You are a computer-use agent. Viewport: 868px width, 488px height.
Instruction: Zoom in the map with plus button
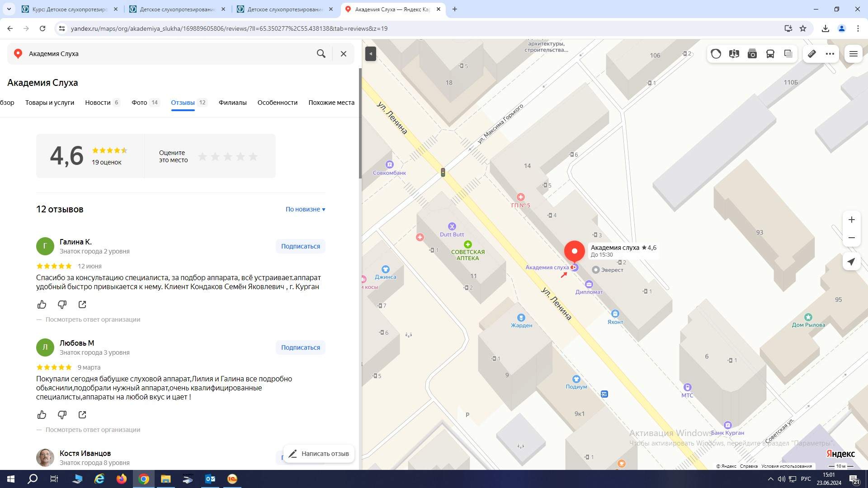[x=851, y=220]
